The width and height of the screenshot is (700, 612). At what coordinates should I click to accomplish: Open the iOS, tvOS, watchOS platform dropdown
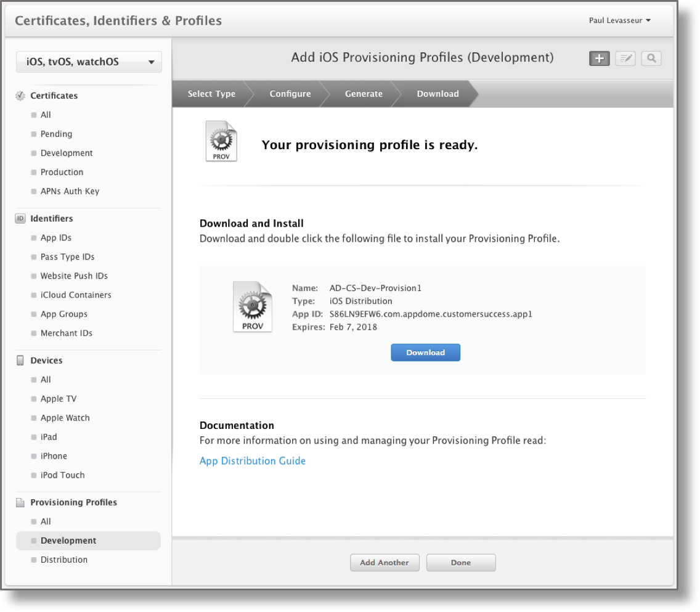pos(89,62)
